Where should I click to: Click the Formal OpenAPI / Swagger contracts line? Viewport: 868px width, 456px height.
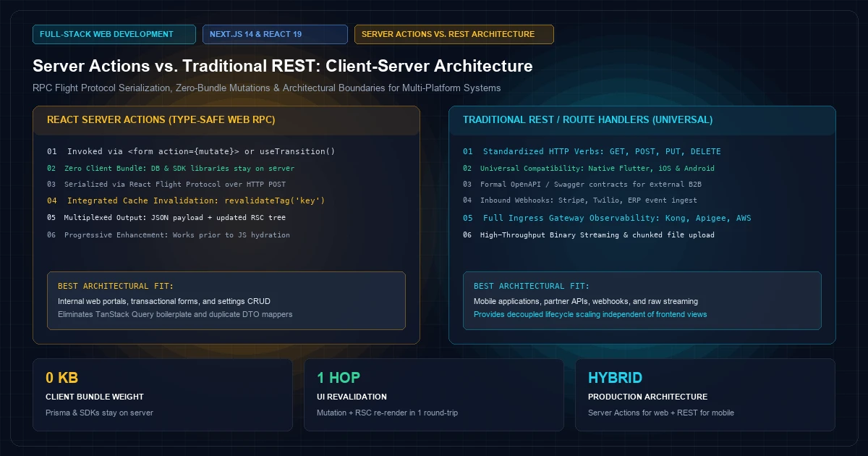coord(582,184)
